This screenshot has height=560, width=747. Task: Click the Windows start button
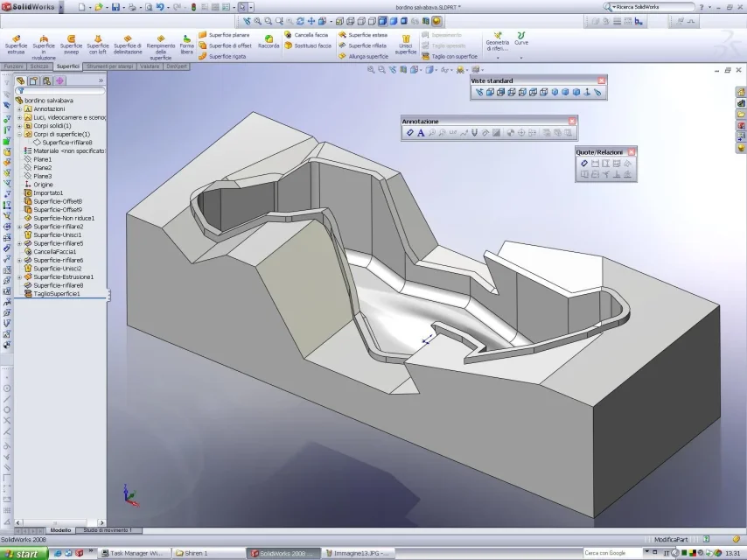24,553
